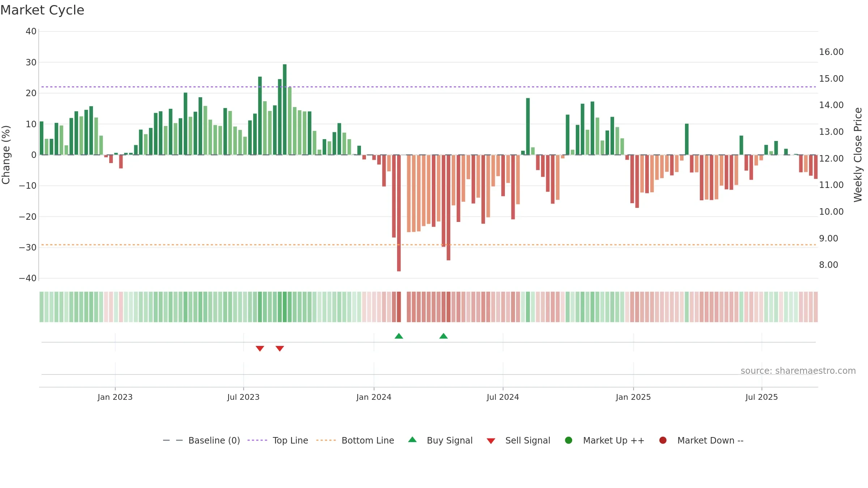Click the 12.00 price axis value
Viewport: 868px width, 488px height.
coord(831,158)
